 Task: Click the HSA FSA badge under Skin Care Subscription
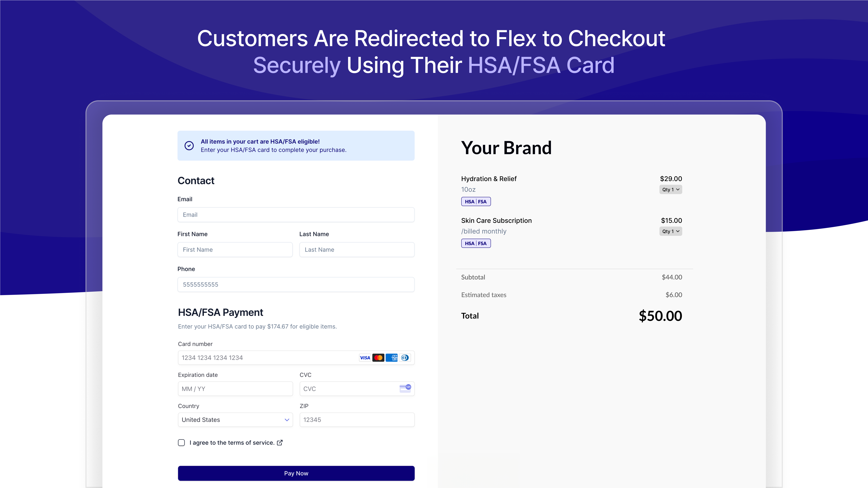[x=476, y=243]
